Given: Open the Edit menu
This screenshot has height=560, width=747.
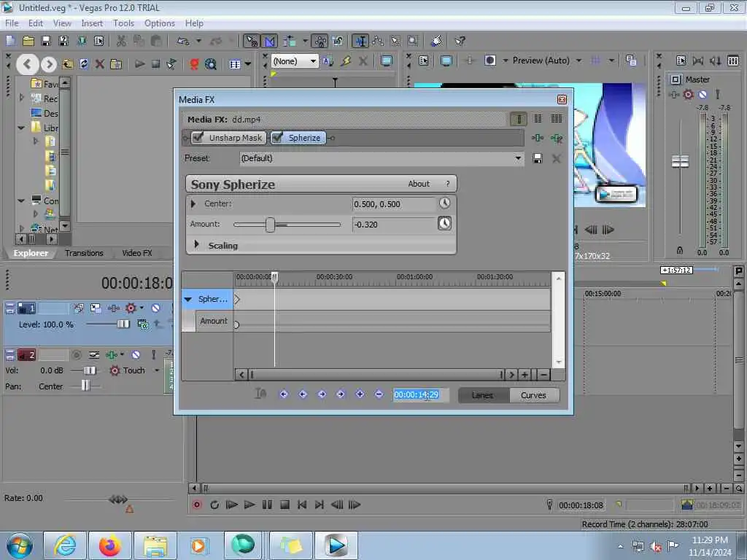Looking at the screenshot, I should pos(36,23).
